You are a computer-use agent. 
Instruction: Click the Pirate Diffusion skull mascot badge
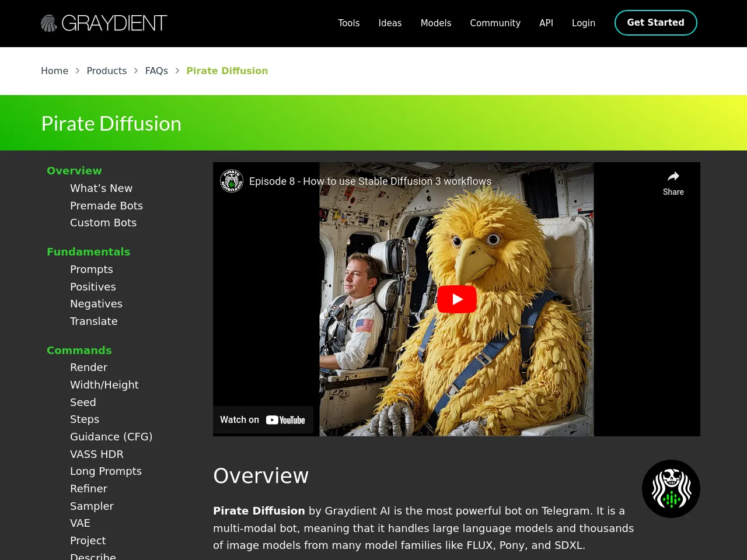coord(671,489)
